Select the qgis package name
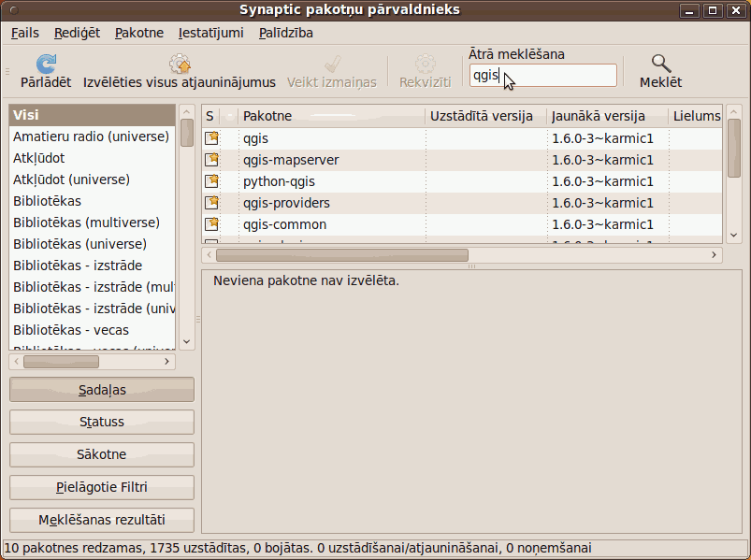751x560 pixels. click(x=255, y=138)
